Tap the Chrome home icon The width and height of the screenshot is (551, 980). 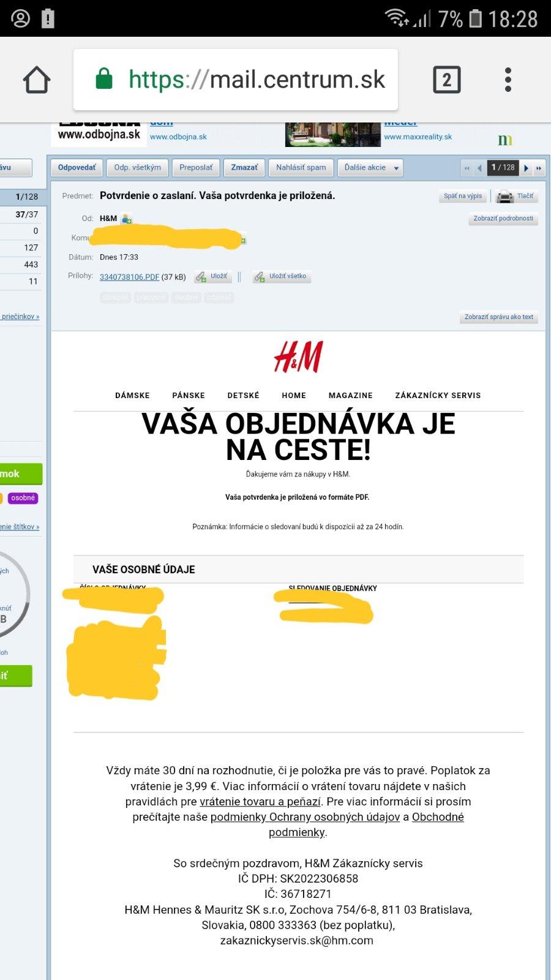[x=37, y=80]
